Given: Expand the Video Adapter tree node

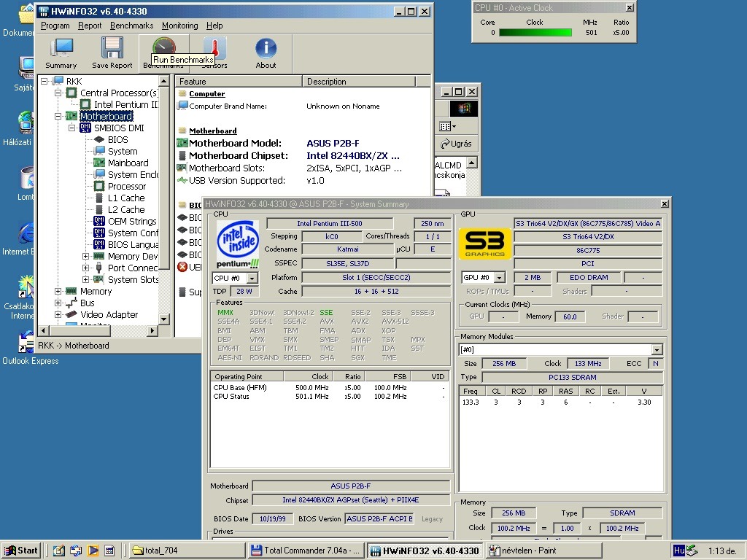Looking at the screenshot, I should [58, 314].
